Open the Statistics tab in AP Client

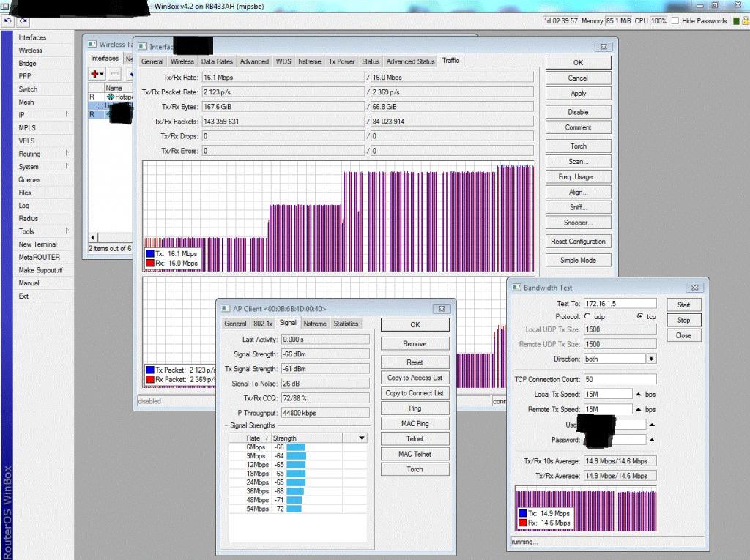coord(346,324)
